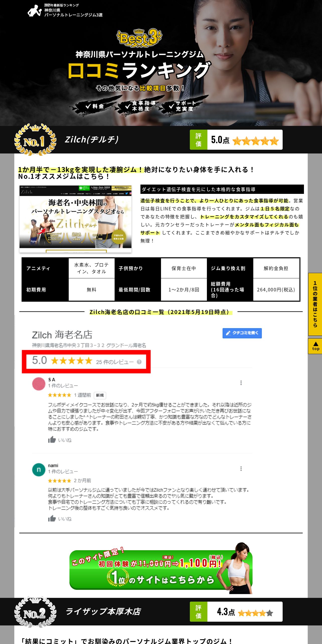Viewport: 322px width, 644px height.
Task: Click the boxer logo icon in the header
Action: click(34, 11)
